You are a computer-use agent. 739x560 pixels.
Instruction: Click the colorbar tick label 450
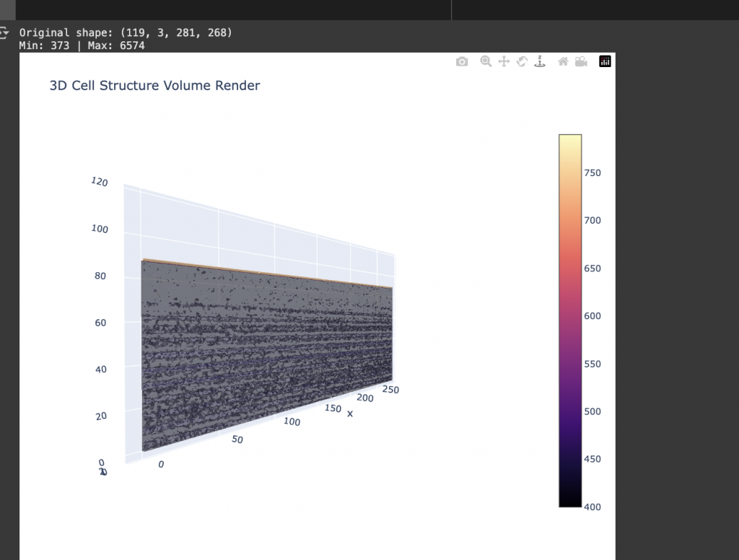click(x=592, y=459)
